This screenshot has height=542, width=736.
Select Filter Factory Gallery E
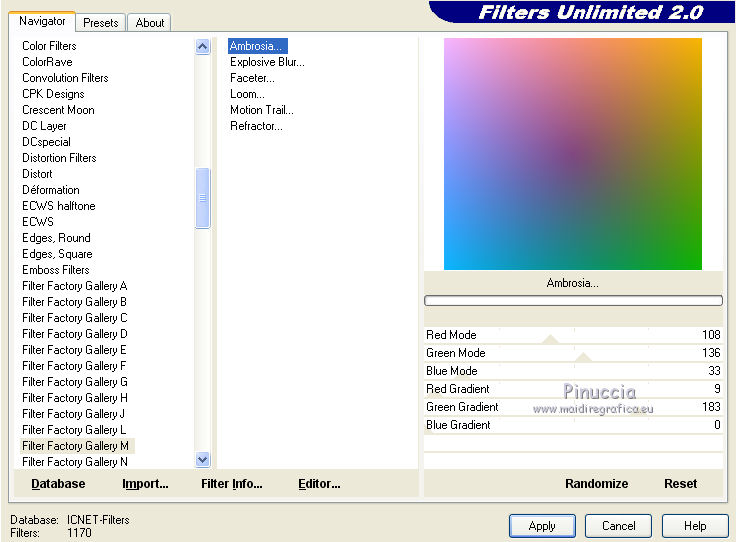click(74, 350)
